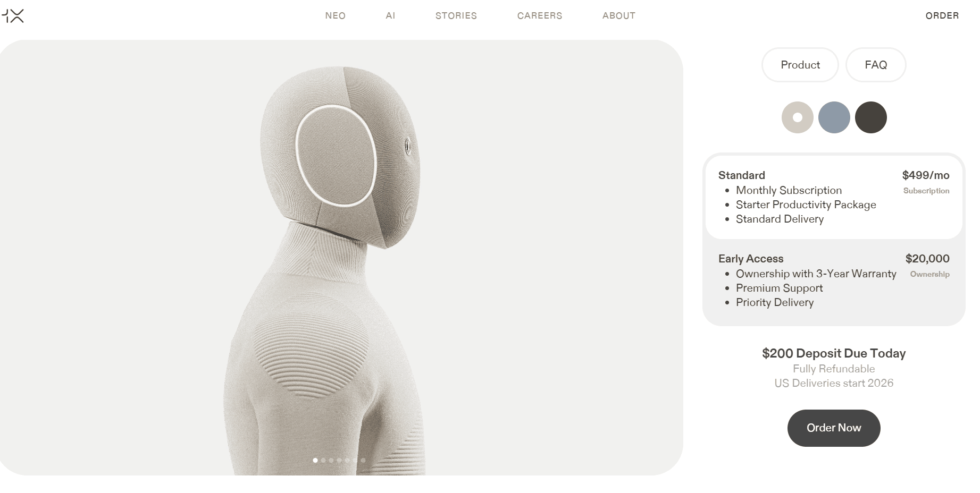Select the blue-gray color swatch

tap(834, 117)
